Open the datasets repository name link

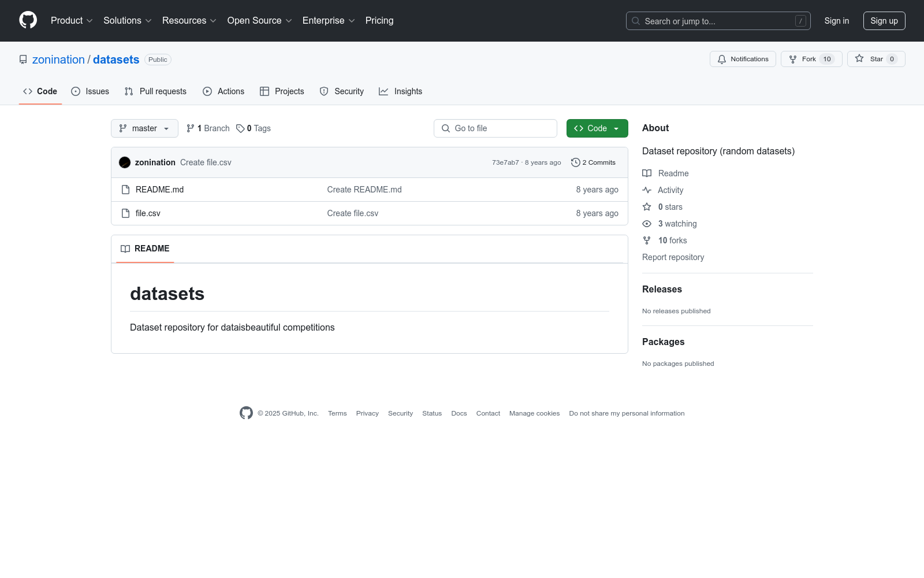[116, 60]
